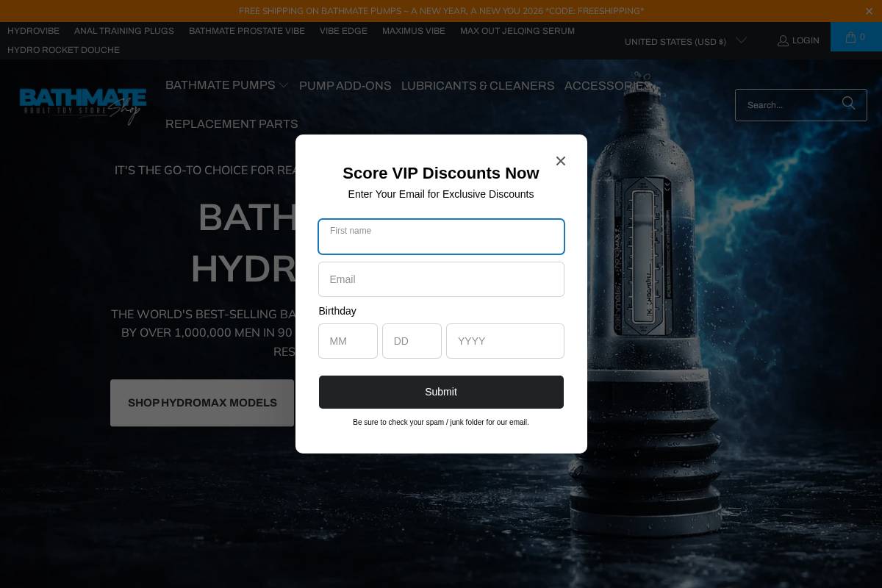
Task: Click the First name input field
Action: (x=441, y=237)
